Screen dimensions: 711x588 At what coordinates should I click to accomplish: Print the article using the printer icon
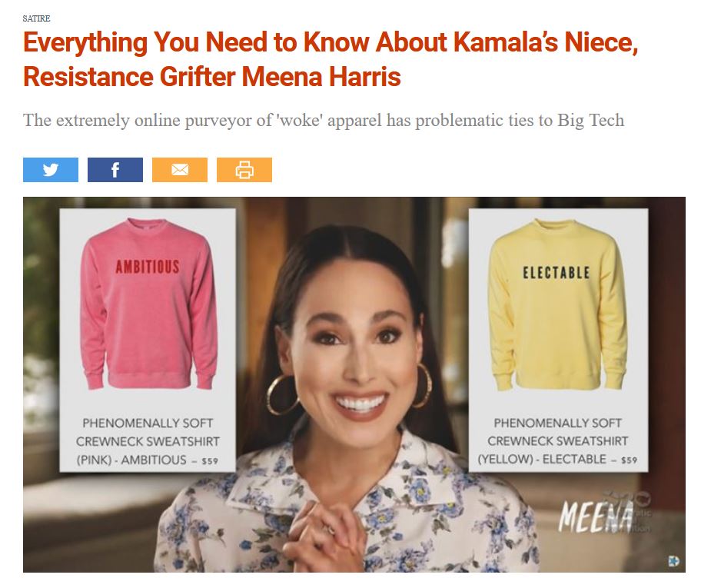pos(244,170)
